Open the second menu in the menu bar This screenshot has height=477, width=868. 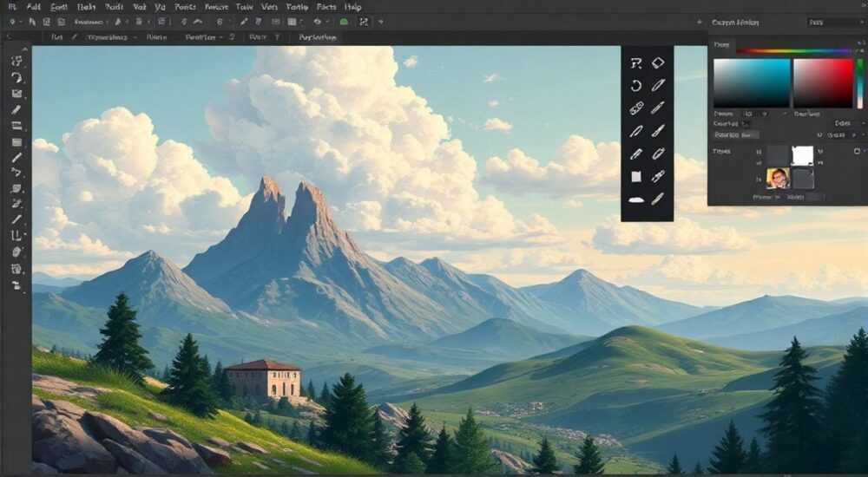point(33,7)
